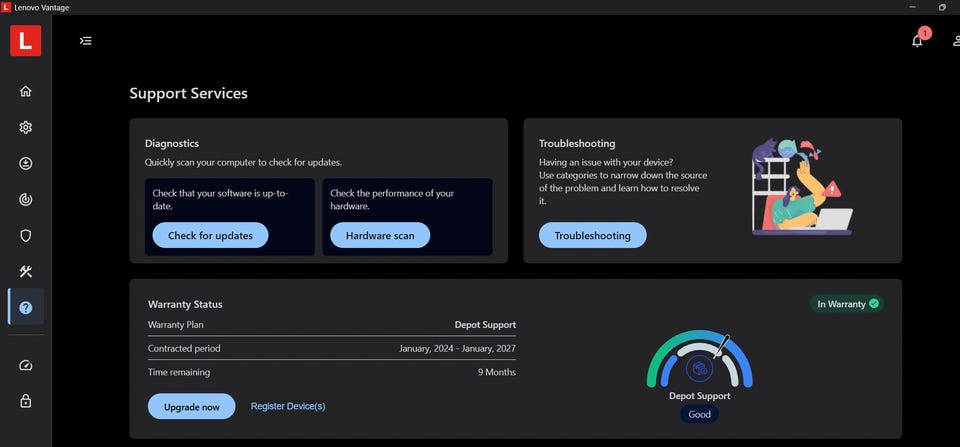Select the Support question mark icon
The image size is (960, 447).
[x=26, y=307]
